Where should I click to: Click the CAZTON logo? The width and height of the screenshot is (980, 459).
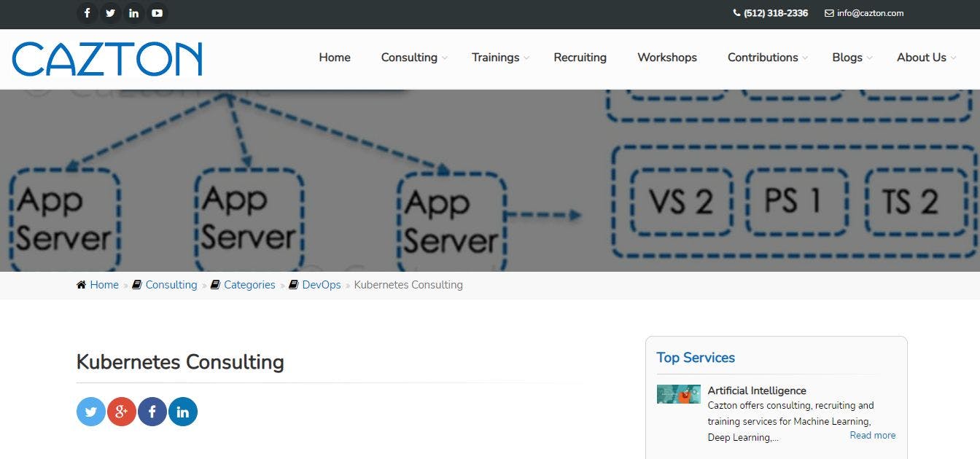107,59
